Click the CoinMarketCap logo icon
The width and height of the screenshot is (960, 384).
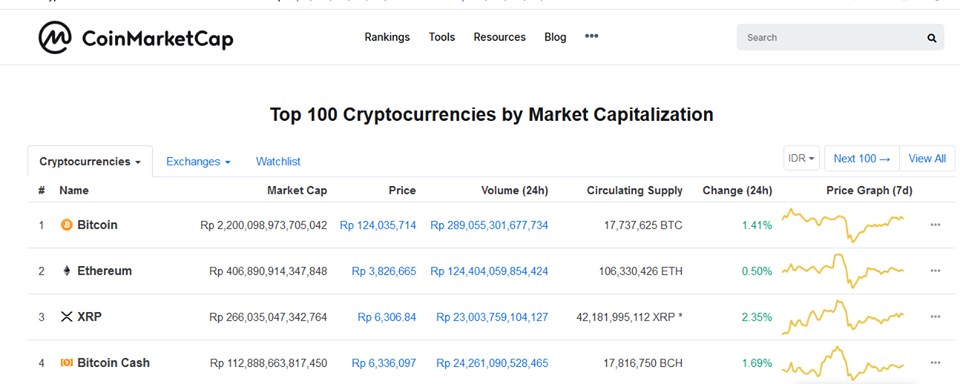click(54, 37)
